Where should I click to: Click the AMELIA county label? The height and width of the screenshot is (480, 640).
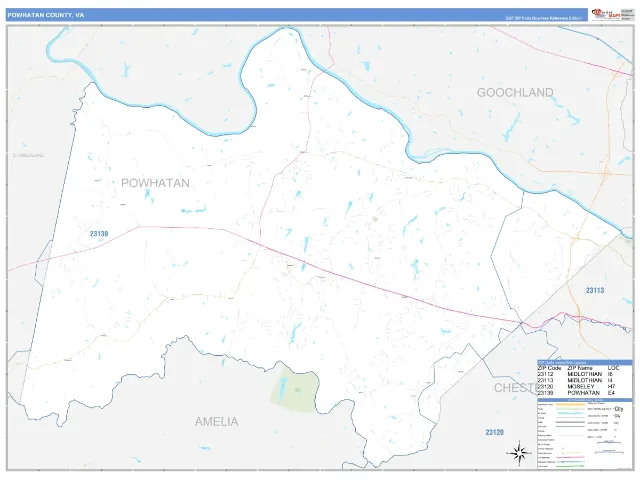pyautogui.click(x=216, y=422)
